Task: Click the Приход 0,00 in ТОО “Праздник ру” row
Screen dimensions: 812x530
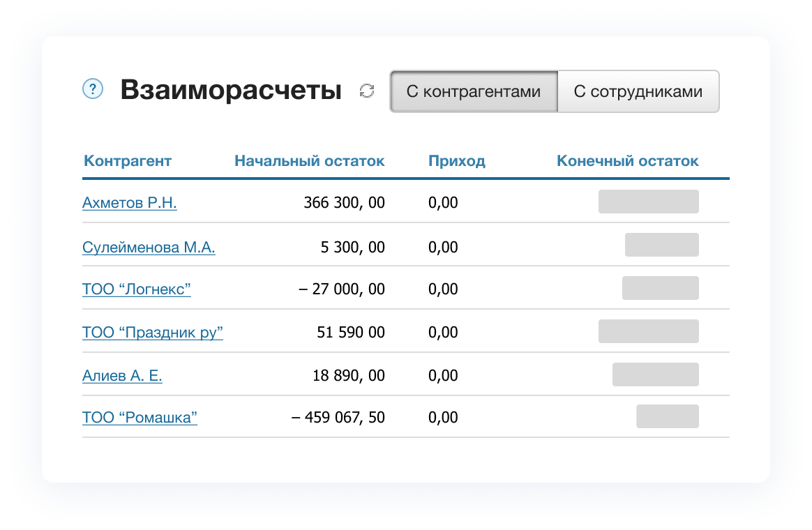Action: pos(443,332)
